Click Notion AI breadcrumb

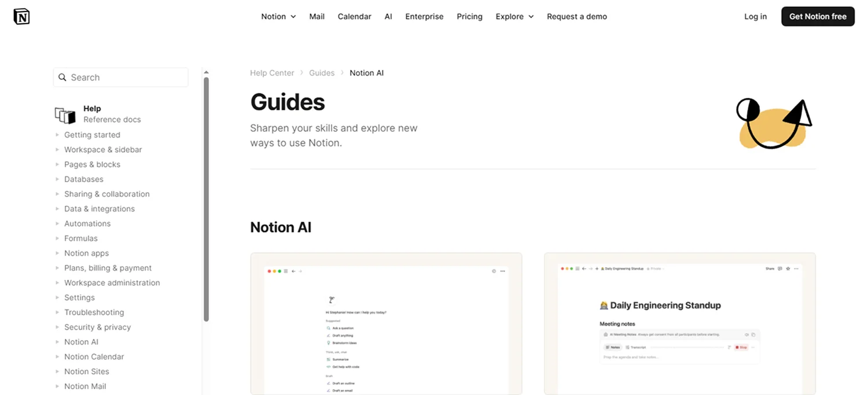[366, 73]
